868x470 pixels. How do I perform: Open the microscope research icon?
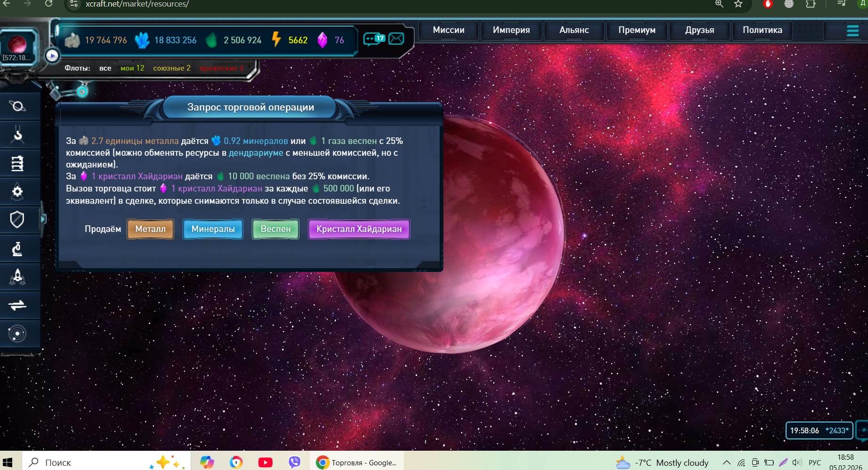point(17,248)
